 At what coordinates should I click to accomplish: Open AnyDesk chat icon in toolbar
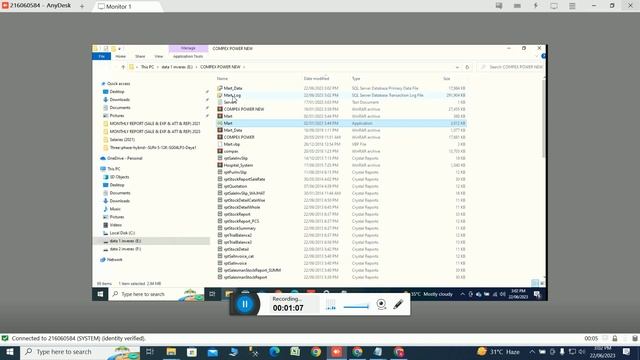click(499, 6)
